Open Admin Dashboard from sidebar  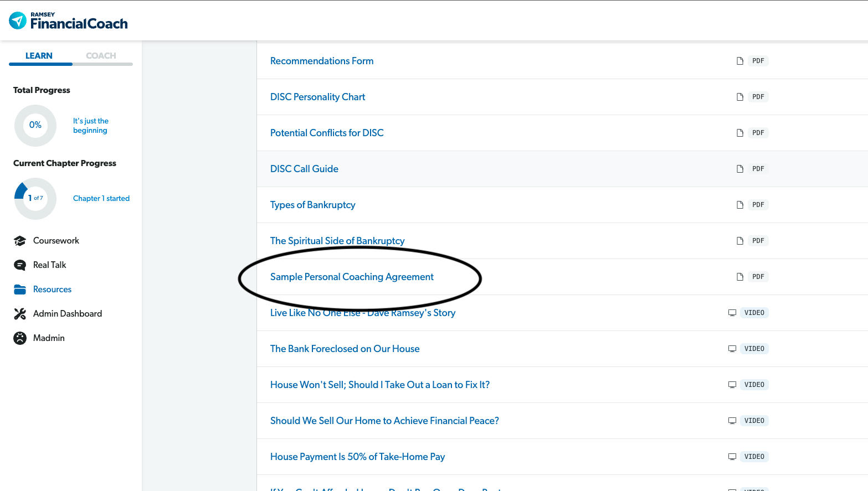68,314
